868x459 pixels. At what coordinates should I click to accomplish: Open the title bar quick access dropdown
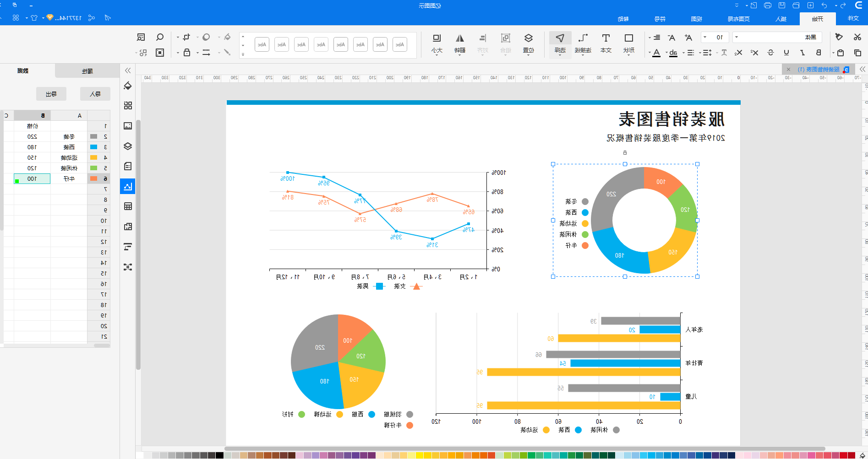pos(737,5)
